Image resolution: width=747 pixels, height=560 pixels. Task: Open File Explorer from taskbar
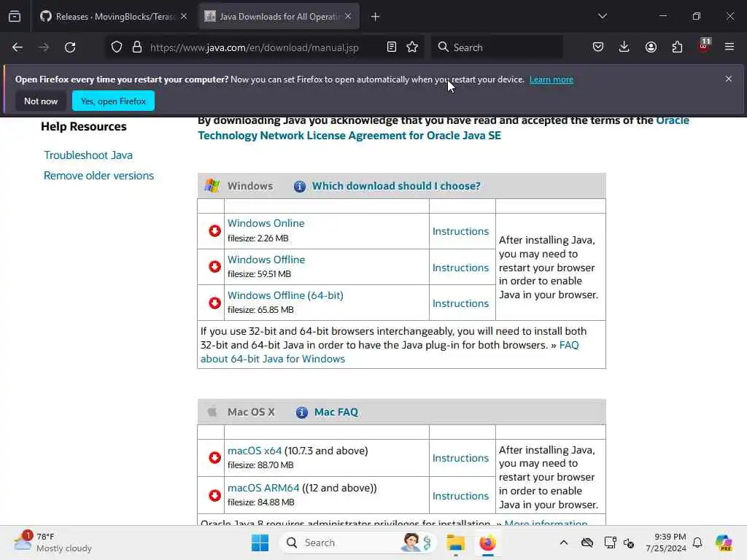pos(455,542)
